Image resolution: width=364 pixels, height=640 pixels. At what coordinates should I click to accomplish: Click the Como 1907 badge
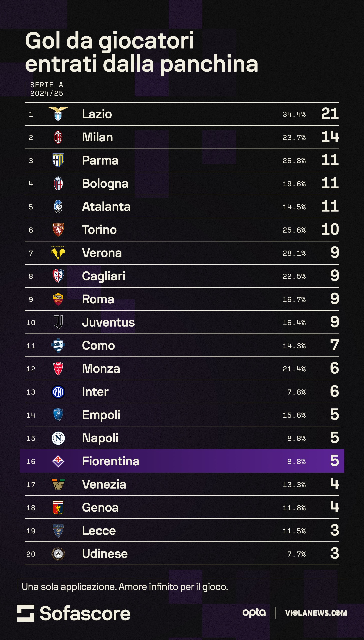pyautogui.click(x=58, y=346)
